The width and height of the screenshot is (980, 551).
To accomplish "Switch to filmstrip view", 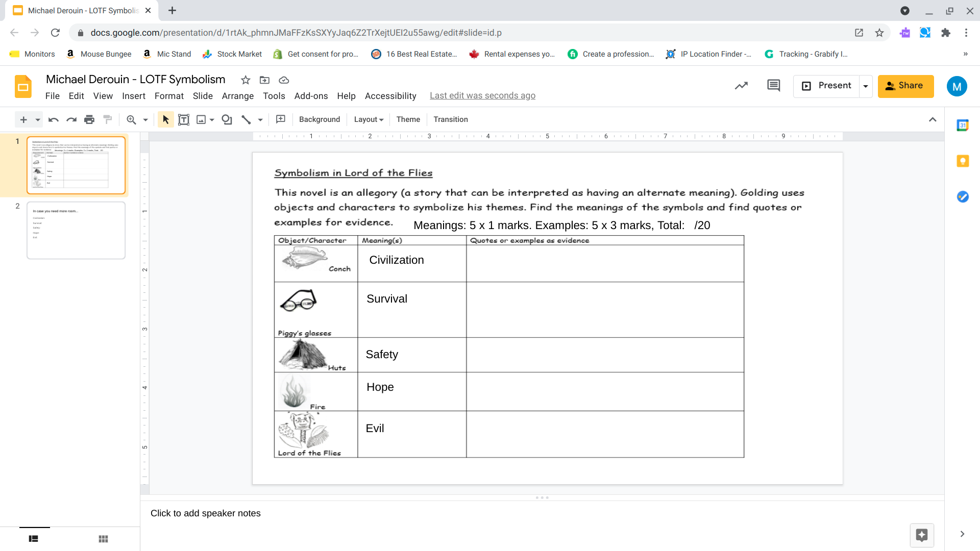I will click(x=34, y=539).
